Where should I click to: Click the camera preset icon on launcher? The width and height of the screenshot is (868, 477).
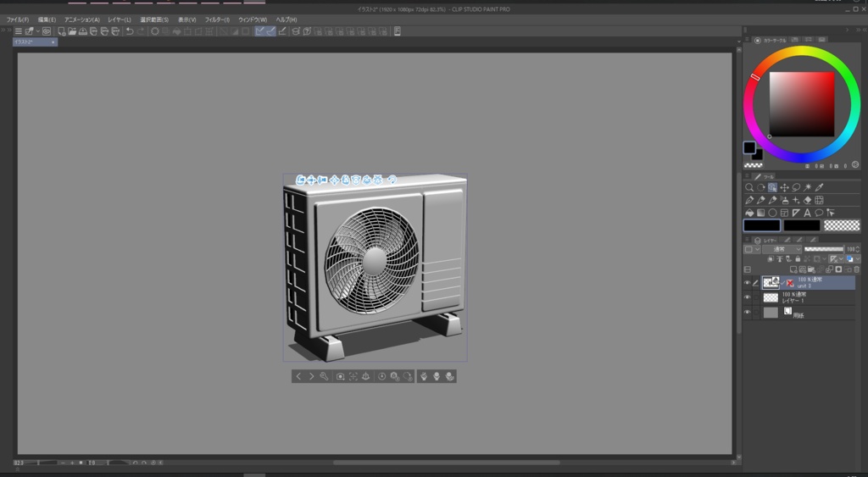coord(340,376)
